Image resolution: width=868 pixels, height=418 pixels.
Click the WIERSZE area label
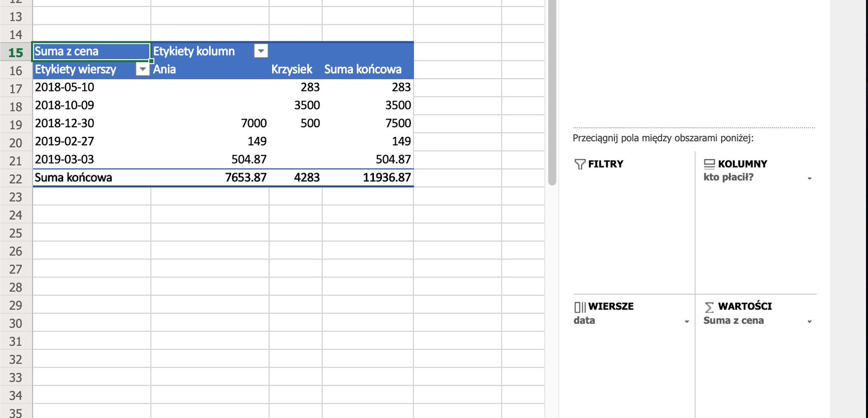click(611, 306)
